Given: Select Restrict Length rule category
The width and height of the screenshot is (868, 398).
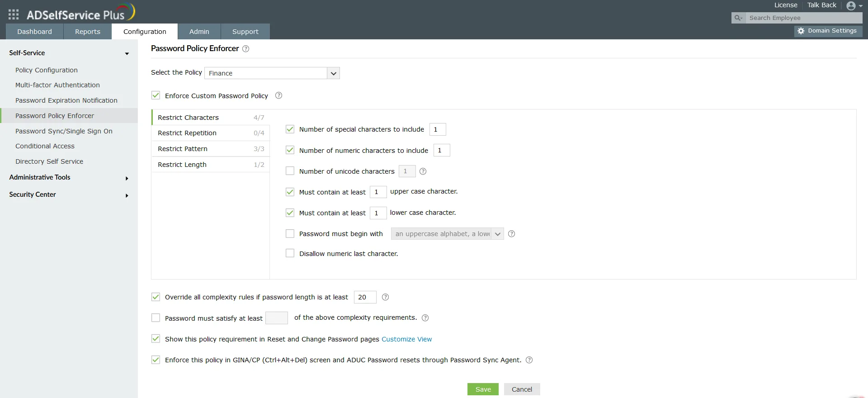Looking at the screenshot, I should (x=211, y=165).
